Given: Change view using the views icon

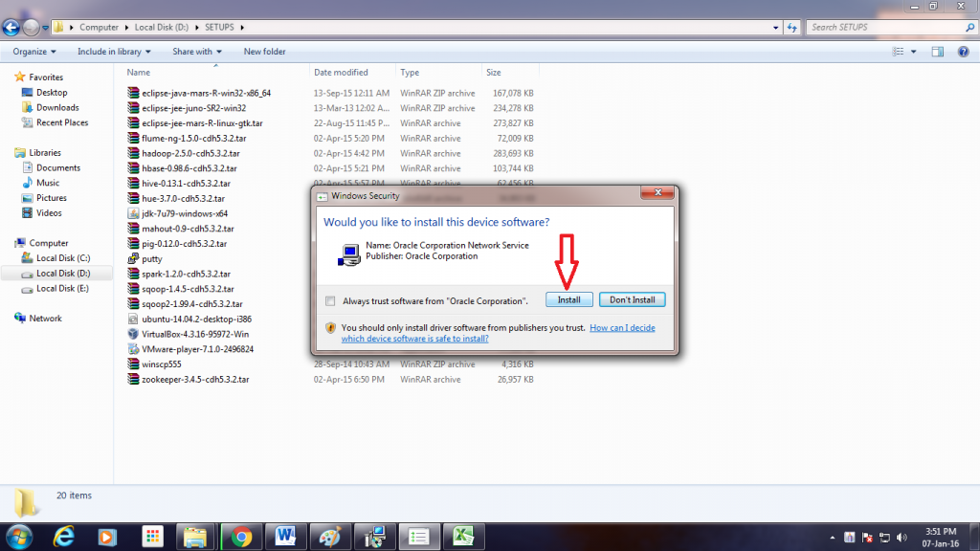Looking at the screenshot, I should 898,52.
